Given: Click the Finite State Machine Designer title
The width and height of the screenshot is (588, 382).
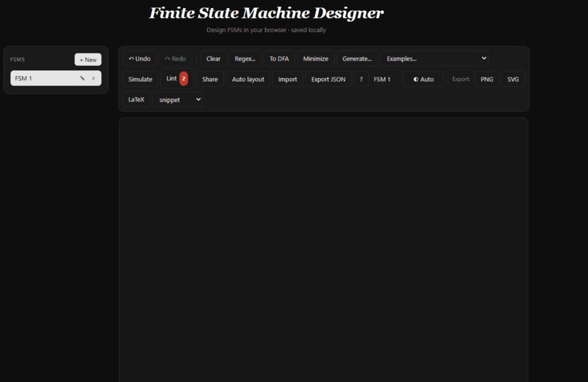Looking at the screenshot, I should [266, 13].
